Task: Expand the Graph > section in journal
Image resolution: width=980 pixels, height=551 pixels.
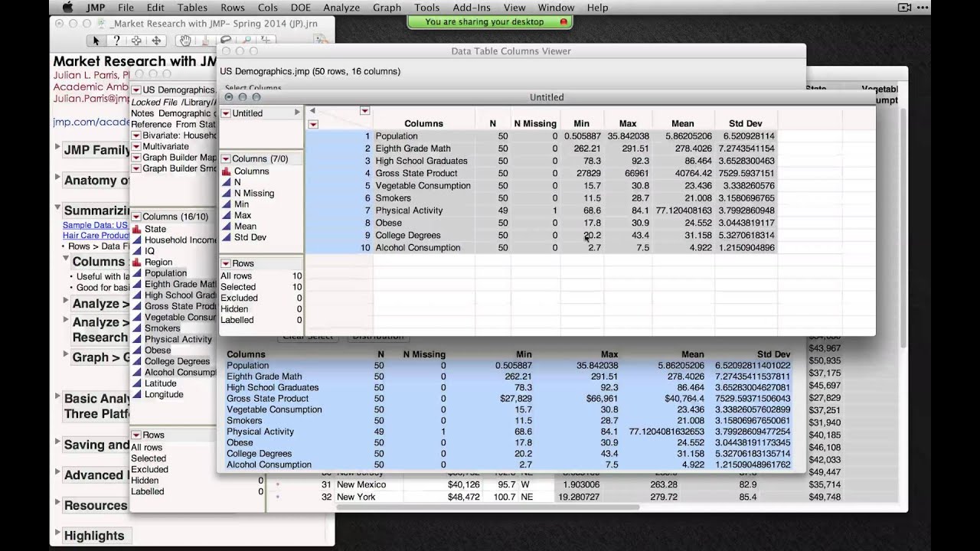Action: [66, 356]
